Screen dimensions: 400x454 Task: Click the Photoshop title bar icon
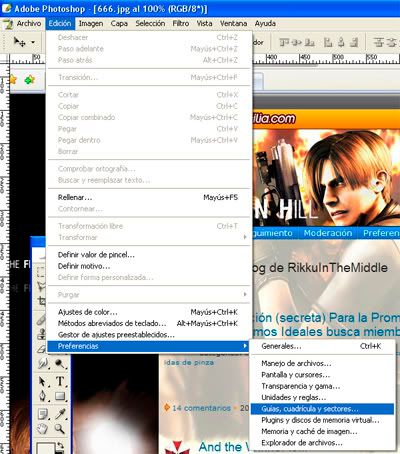tap(6, 8)
